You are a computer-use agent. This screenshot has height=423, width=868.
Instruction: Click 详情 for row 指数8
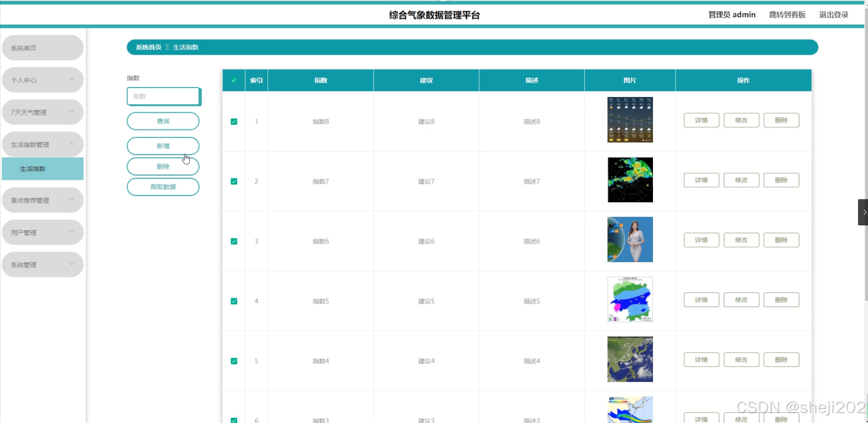tap(701, 120)
